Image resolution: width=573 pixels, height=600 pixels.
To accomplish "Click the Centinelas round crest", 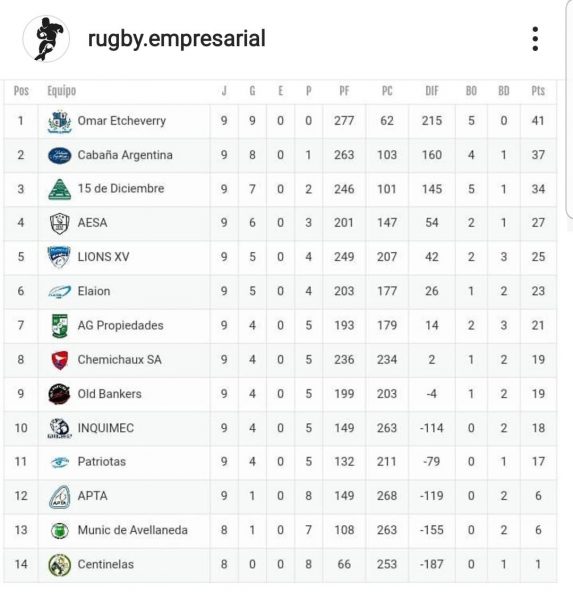I will point(59,564).
